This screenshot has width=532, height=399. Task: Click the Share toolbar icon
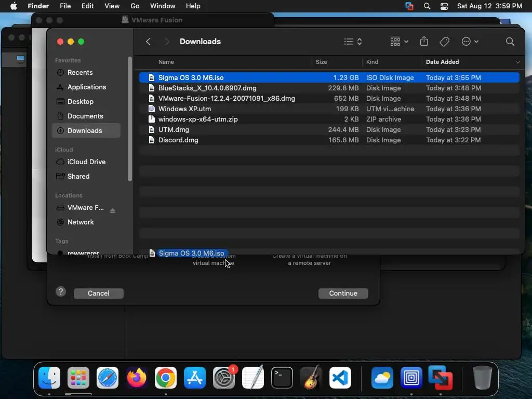[424, 42]
